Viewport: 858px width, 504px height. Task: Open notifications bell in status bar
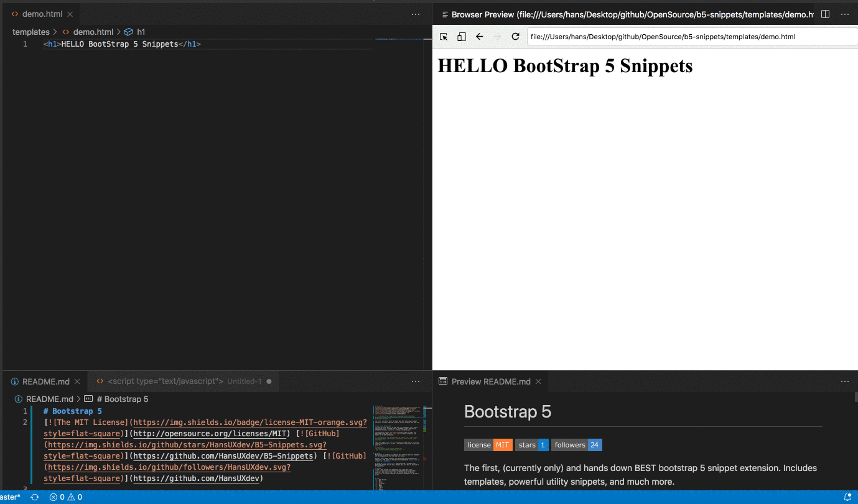(847, 497)
